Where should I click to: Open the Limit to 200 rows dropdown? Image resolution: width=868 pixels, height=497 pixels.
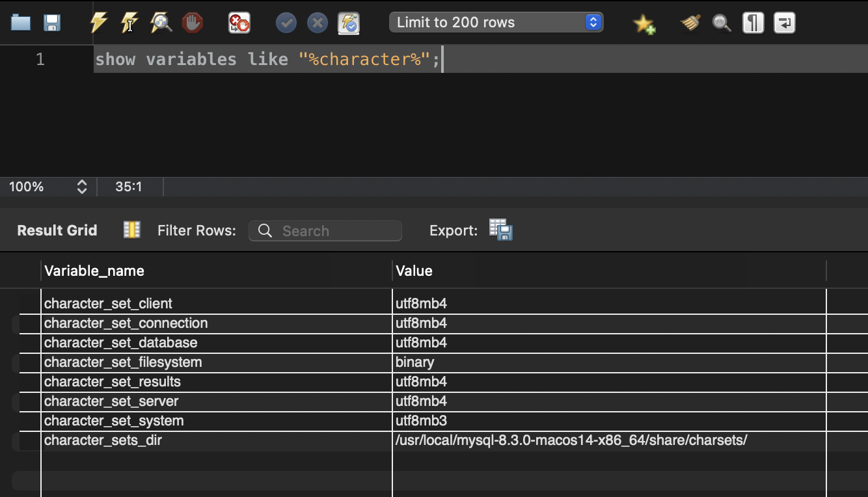(x=591, y=21)
